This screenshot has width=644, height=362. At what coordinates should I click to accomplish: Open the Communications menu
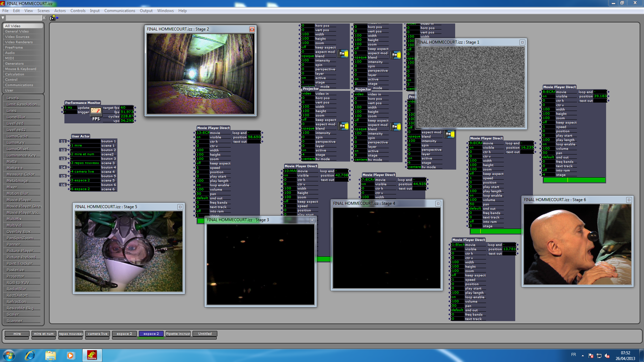pyautogui.click(x=120, y=11)
